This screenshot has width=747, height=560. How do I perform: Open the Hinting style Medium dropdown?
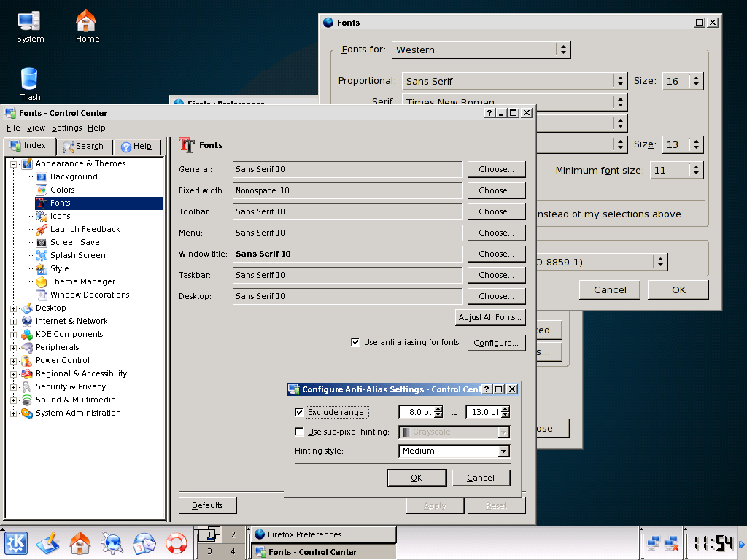454,451
